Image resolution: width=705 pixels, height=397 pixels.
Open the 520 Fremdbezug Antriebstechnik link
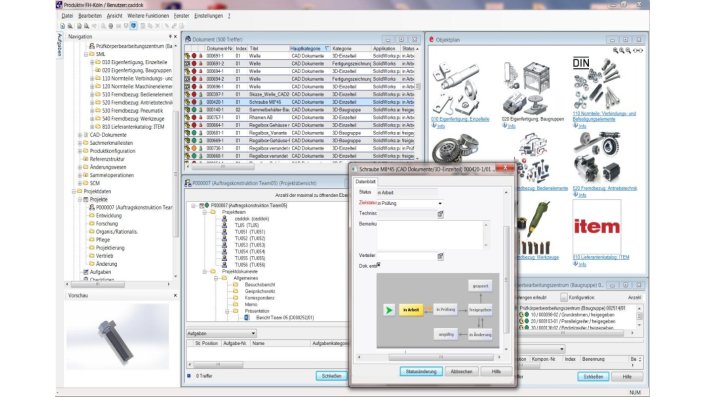[604, 188]
